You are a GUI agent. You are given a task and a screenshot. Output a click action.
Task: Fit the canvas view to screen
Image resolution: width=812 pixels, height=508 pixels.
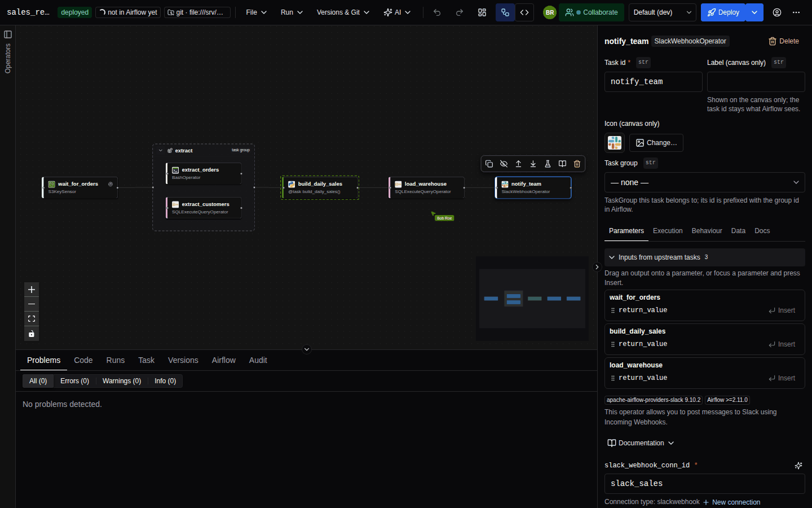pos(32,319)
